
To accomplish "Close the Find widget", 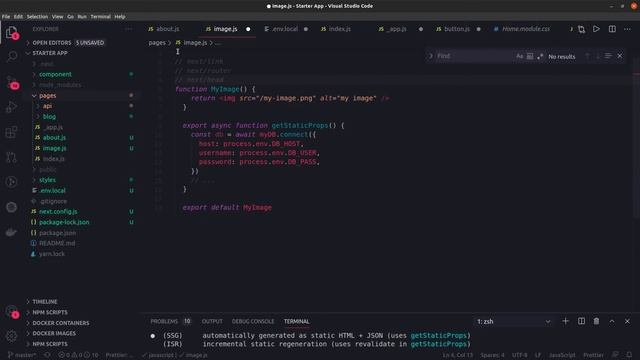I will click(x=620, y=56).
